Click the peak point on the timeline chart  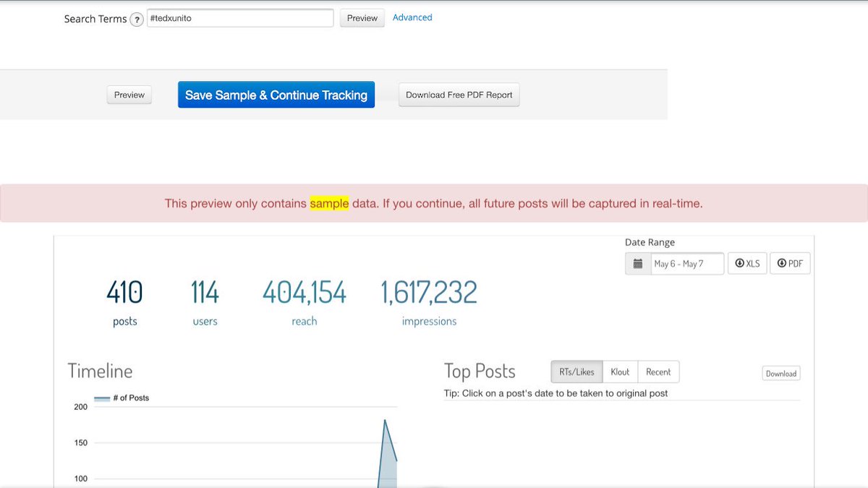[x=385, y=420]
